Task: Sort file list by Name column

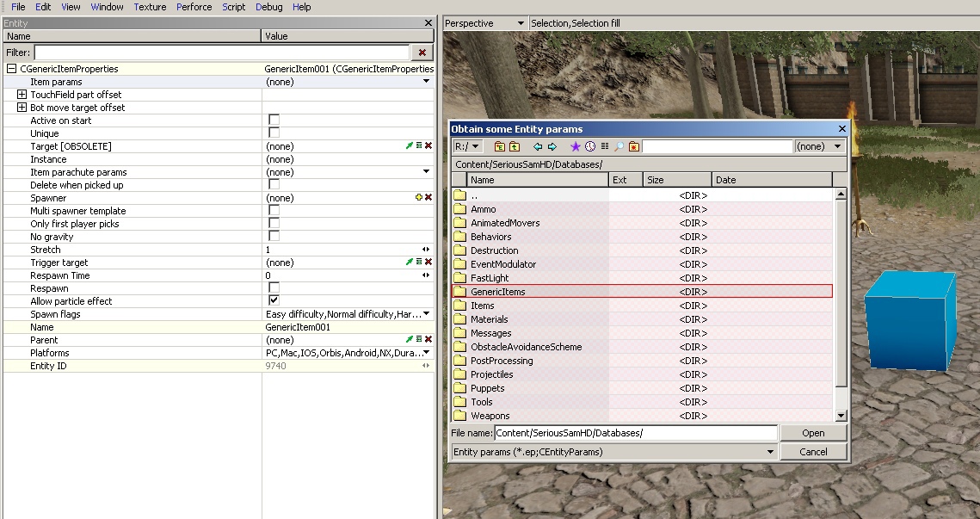Action: pyautogui.click(x=538, y=180)
